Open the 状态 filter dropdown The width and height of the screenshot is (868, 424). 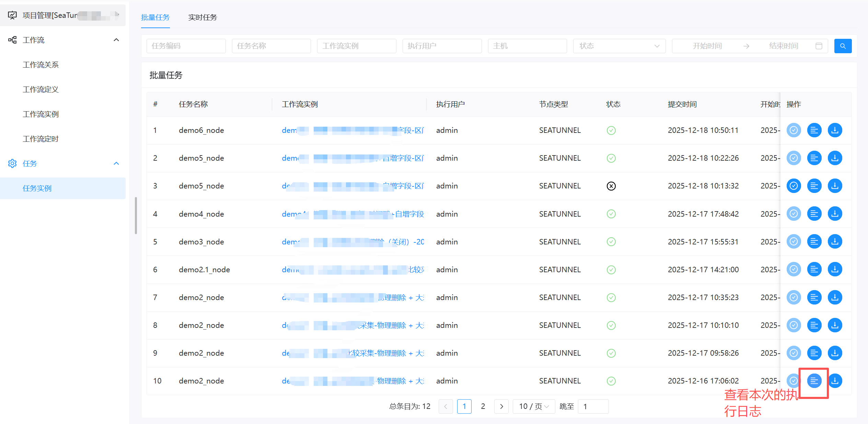(x=619, y=46)
